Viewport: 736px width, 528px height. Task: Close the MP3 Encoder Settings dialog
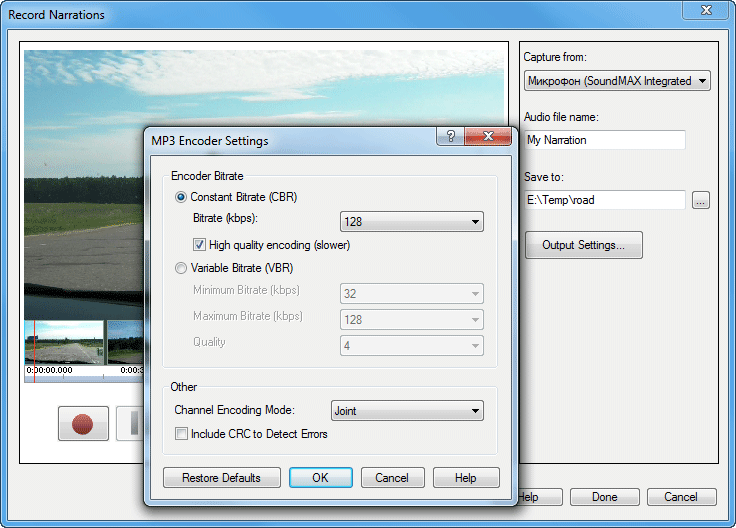coord(488,136)
